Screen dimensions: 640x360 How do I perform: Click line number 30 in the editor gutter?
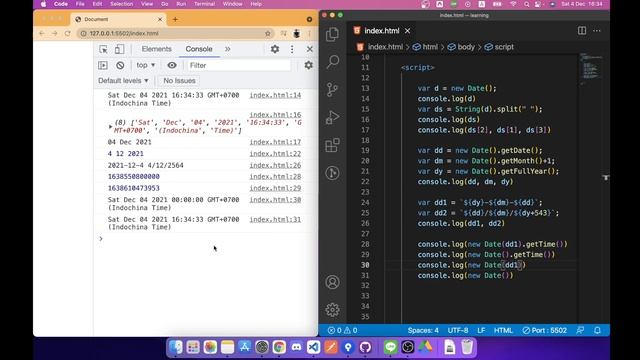pyautogui.click(x=365, y=265)
